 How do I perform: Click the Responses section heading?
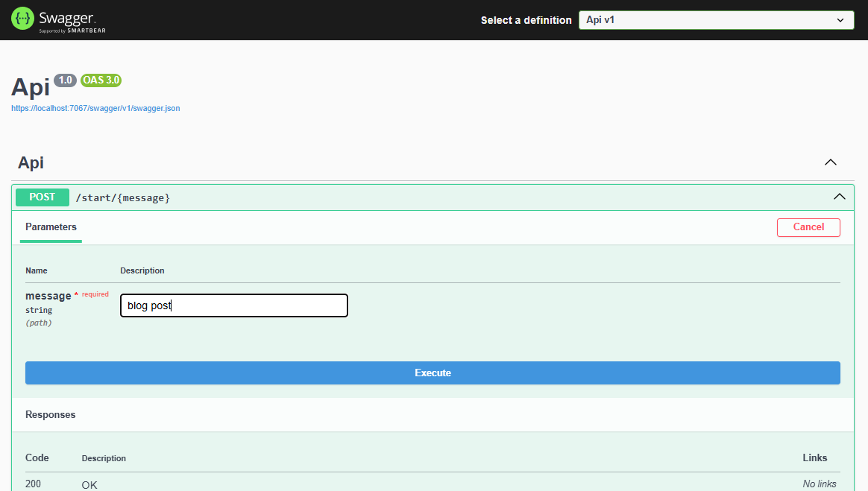51,414
